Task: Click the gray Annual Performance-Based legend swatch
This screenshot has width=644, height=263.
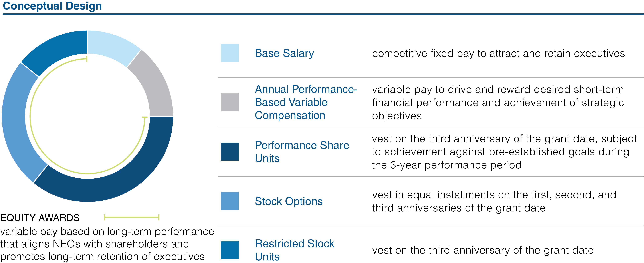Action: click(230, 102)
